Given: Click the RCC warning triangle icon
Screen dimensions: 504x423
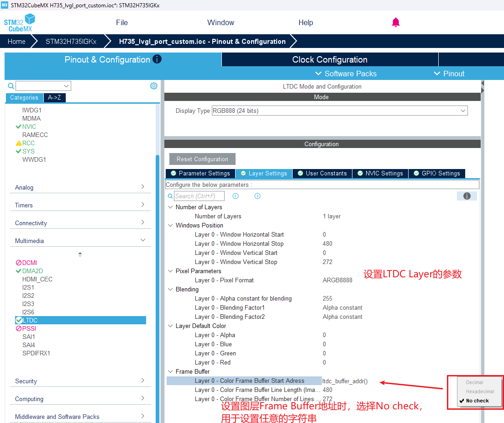Looking at the screenshot, I should (19, 143).
